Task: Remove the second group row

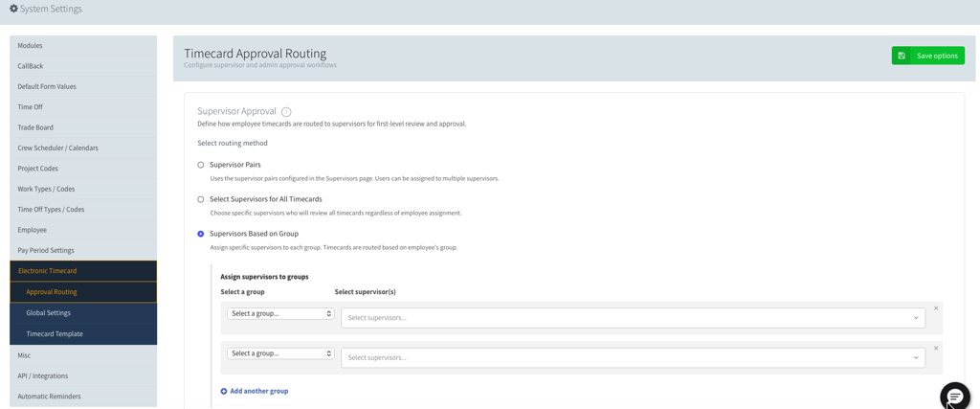Action: click(936, 348)
